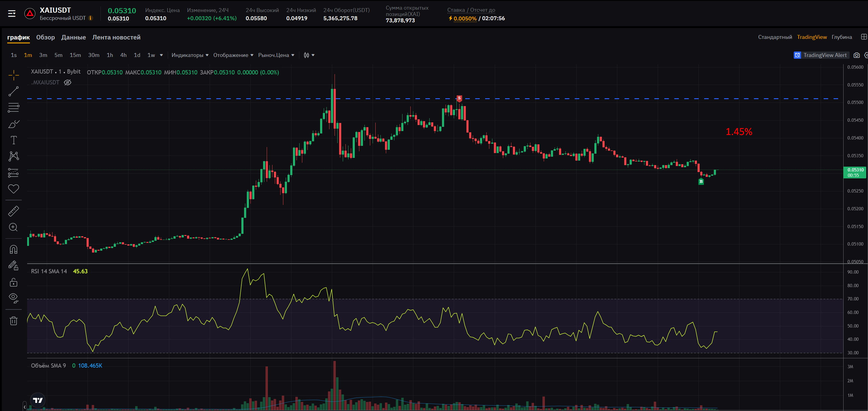Click the red S sell marker
868x411 pixels.
point(459,98)
